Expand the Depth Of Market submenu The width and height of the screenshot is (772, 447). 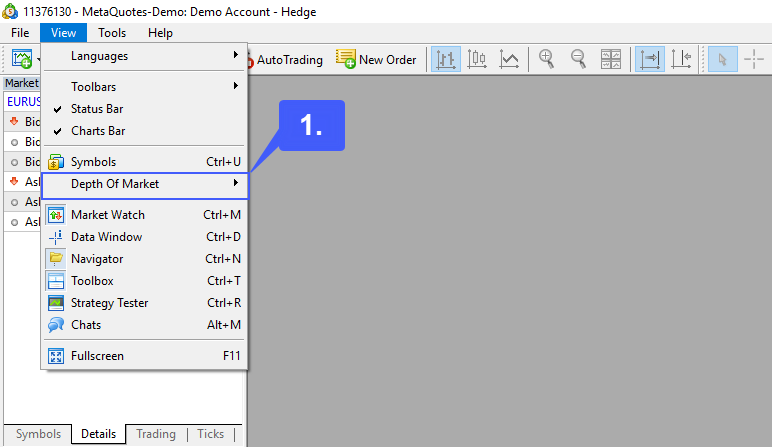145,184
